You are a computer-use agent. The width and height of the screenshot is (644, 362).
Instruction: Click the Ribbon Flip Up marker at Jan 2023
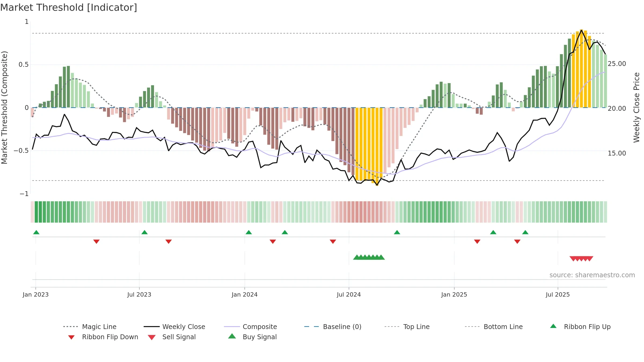[36, 232]
